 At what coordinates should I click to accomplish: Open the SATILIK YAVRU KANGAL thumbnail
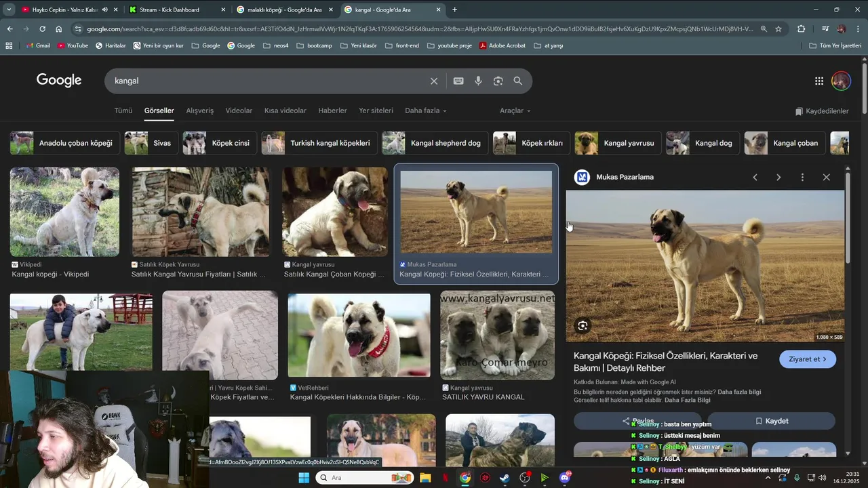(497, 335)
